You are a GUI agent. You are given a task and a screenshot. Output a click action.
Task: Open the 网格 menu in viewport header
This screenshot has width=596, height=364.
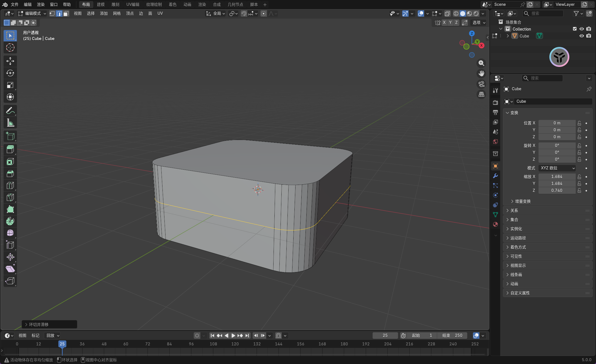click(x=117, y=14)
